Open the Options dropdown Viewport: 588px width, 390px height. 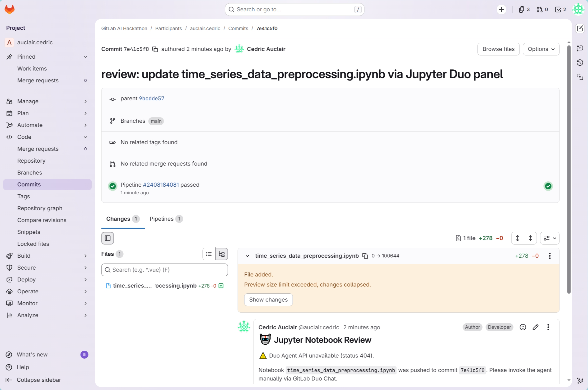click(x=541, y=49)
